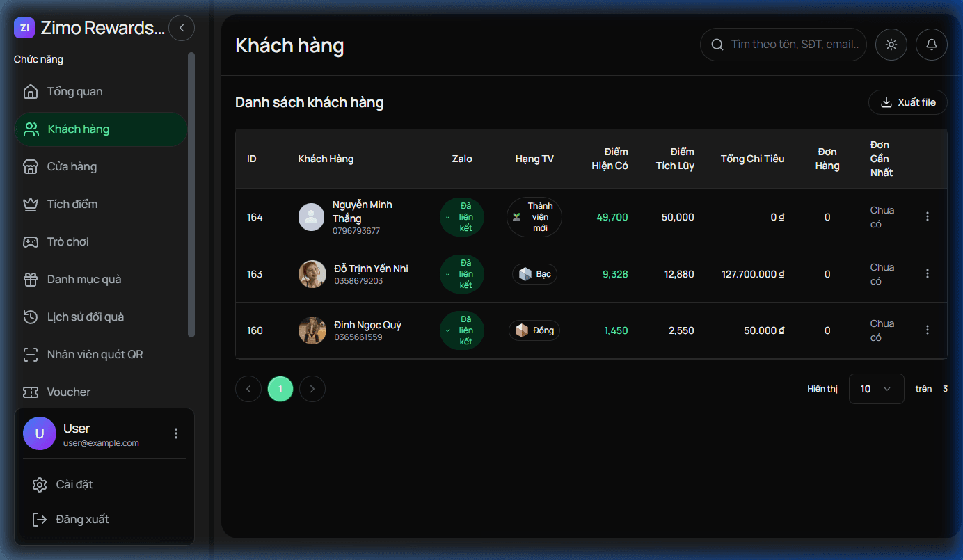The image size is (963, 560).
Task: Open the Trò chơi gamepad menu
Action: [67, 242]
